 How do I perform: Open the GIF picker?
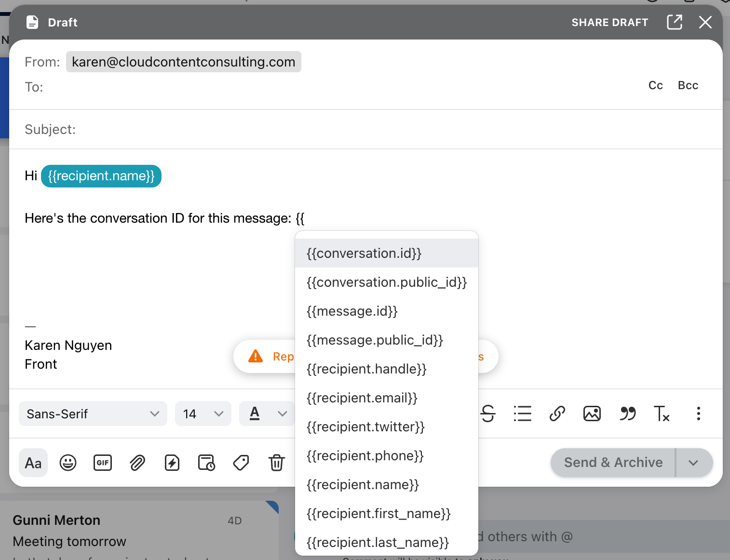coord(103,463)
